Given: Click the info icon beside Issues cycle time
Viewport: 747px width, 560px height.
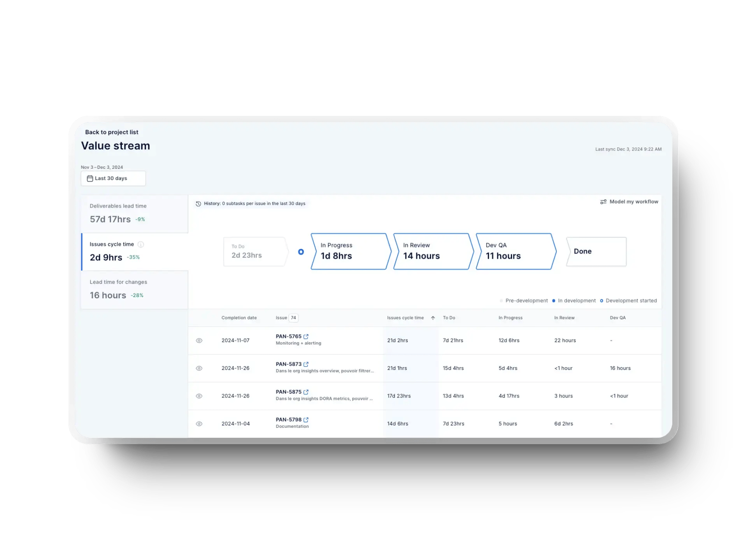Looking at the screenshot, I should (x=140, y=244).
